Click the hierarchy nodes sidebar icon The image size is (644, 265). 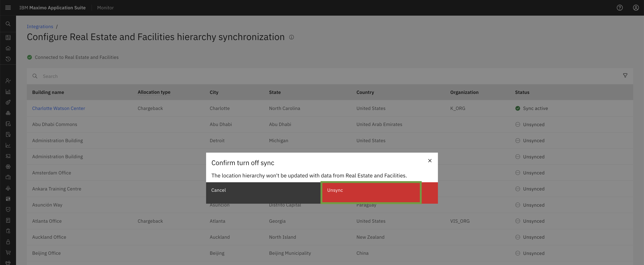point(8,188)
